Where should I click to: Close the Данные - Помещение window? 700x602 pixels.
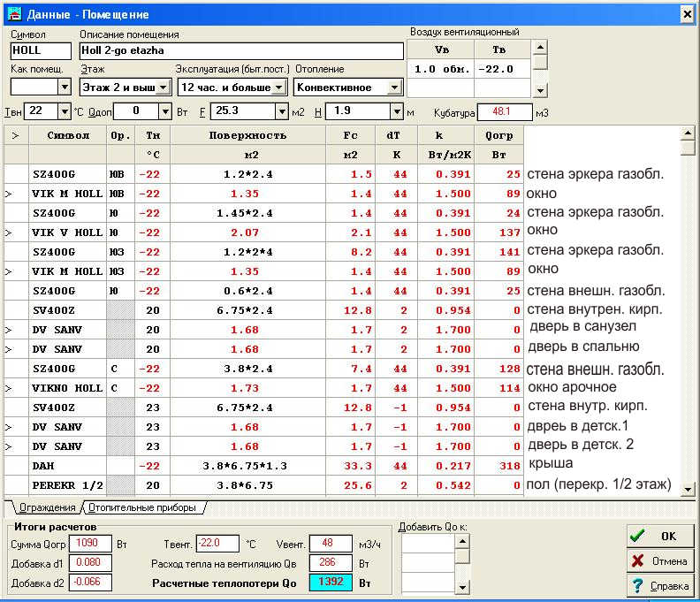pyautogui.click(x=688, y=15)
